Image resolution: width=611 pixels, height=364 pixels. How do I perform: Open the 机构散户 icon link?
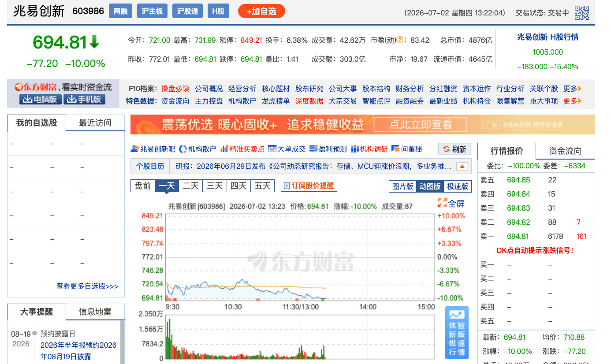(198, 149)
